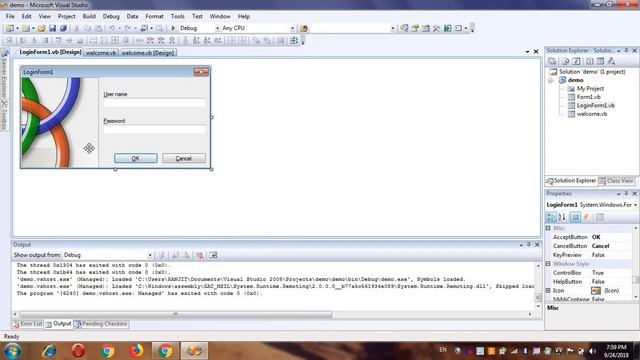Click the Cancel button on LoginForm1

[184, 158]
